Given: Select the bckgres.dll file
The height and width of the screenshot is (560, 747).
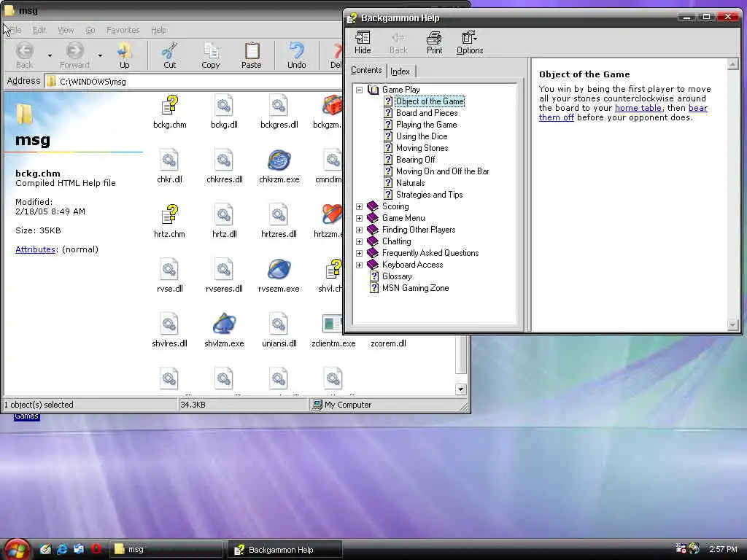Looking at the screenshot, I should tap(279, 112).
